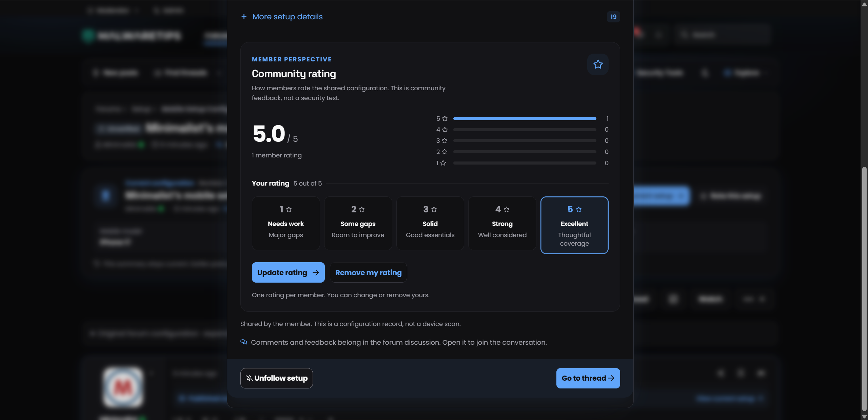Click the star icon beside Community rating
Screen dimensions: 868x420
point(598,64)
